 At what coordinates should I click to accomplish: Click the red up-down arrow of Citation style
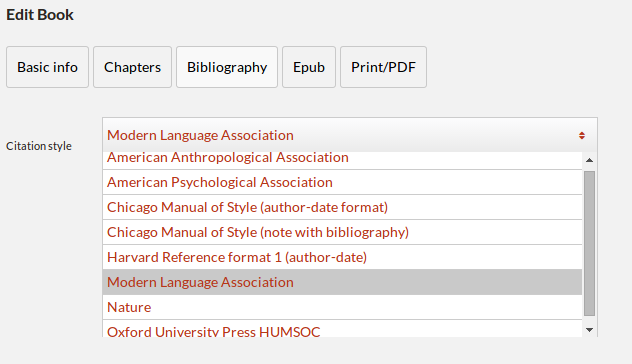[x=582, y=135]
